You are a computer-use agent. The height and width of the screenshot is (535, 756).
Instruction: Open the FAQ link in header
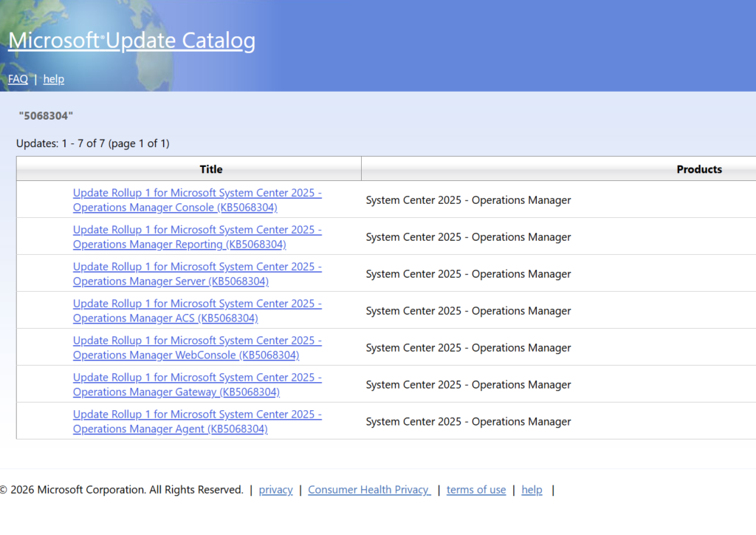(18, 79)
